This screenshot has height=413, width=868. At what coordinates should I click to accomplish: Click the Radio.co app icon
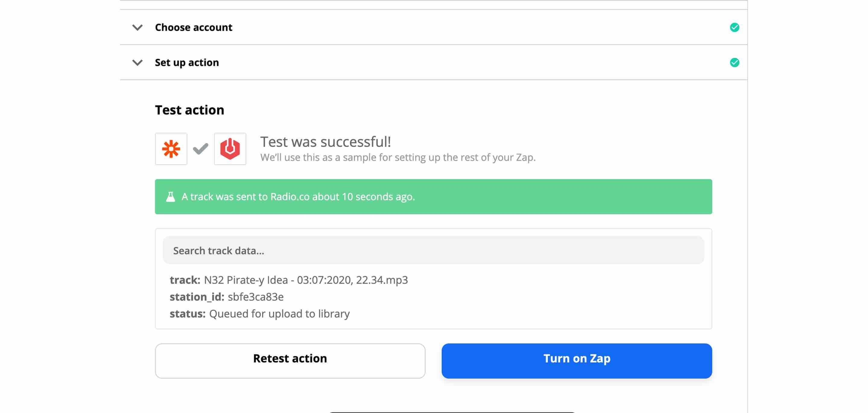(x=230, y=149)
